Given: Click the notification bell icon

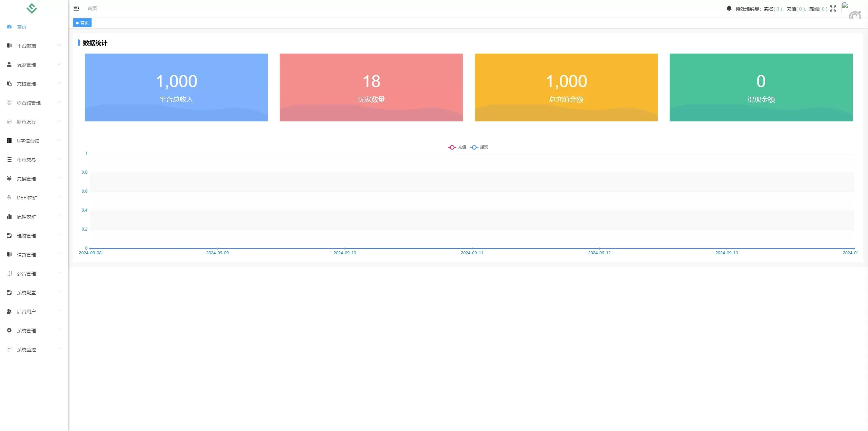Looking at the screenshot, I should pyautogui.click(x=729, y=8).
